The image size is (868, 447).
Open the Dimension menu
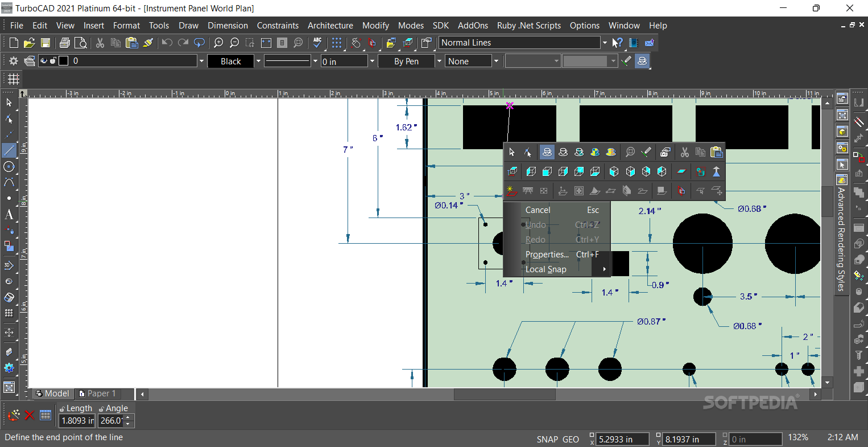228,25
